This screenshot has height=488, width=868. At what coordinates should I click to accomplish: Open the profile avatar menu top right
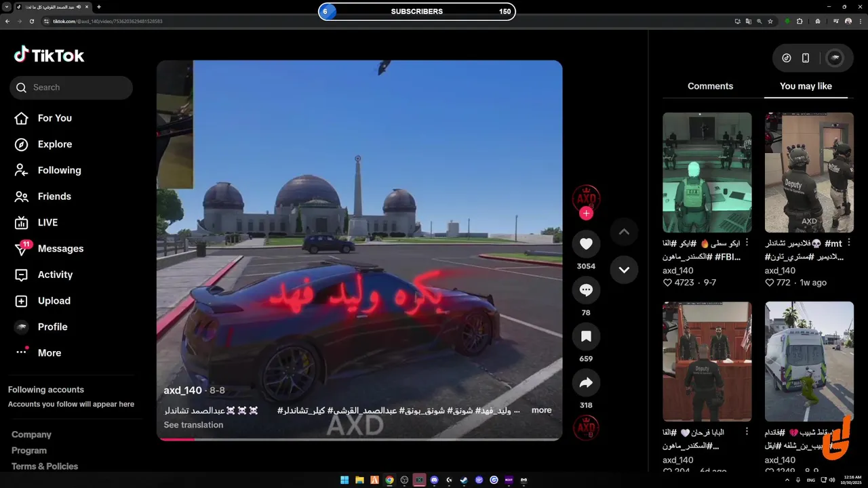[835, 58]
